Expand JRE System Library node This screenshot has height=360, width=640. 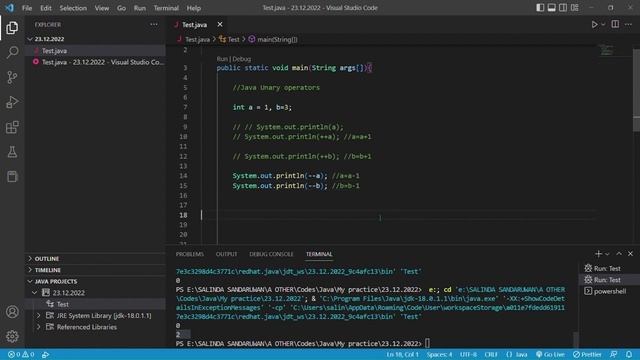click(39, 316)
